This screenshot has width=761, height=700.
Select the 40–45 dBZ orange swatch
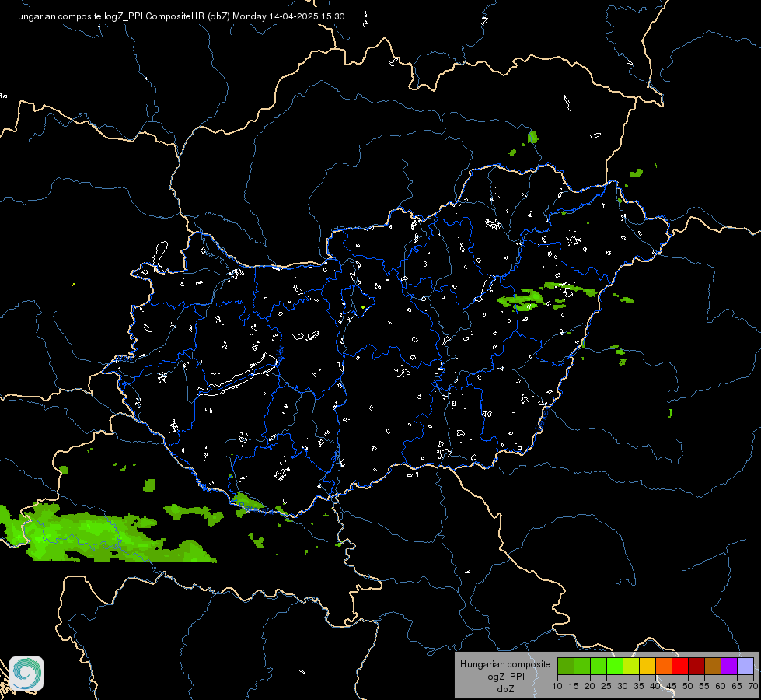(x=664, y=666)
